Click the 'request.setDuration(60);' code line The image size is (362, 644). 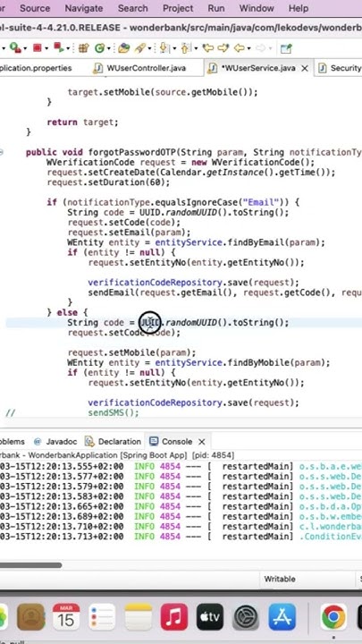click(x=108, y=182)
